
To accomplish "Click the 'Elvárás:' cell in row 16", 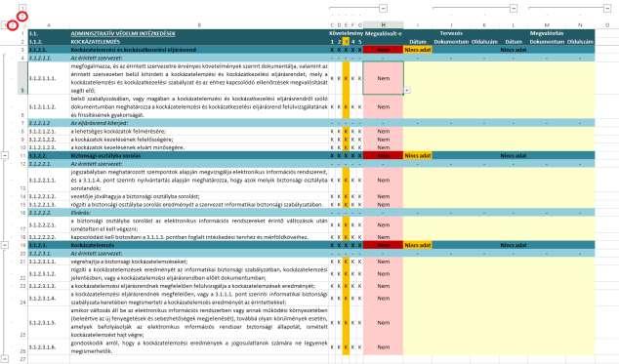I will pyautogui.click(x=199, y=213).
